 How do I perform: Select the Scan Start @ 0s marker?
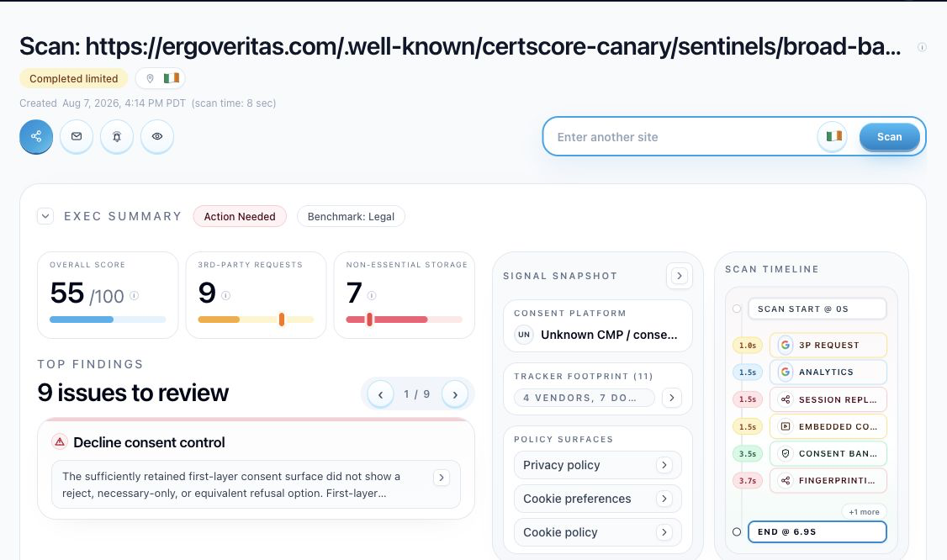[x=817, y=309]
